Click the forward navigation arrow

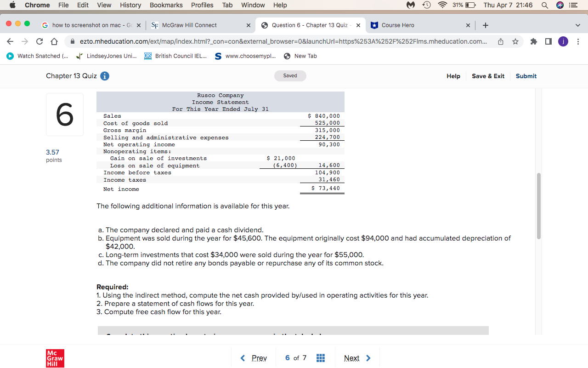[x=24, y=41]
